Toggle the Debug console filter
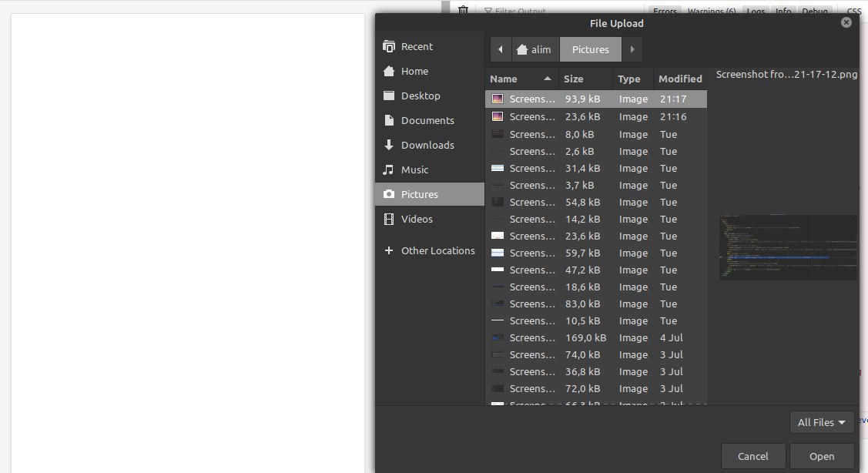 815,11
